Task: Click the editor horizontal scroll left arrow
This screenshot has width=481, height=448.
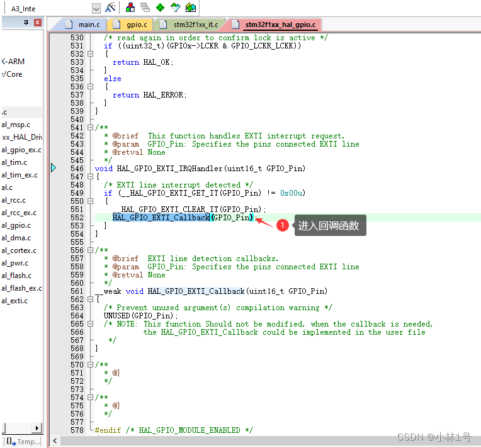Action: click(x=55, y=440)
